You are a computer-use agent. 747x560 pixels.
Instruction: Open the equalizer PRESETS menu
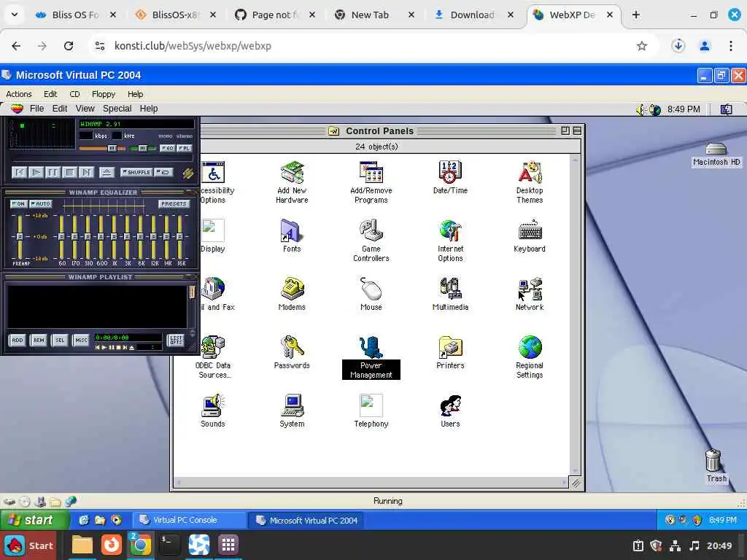[x=174, y=204]
